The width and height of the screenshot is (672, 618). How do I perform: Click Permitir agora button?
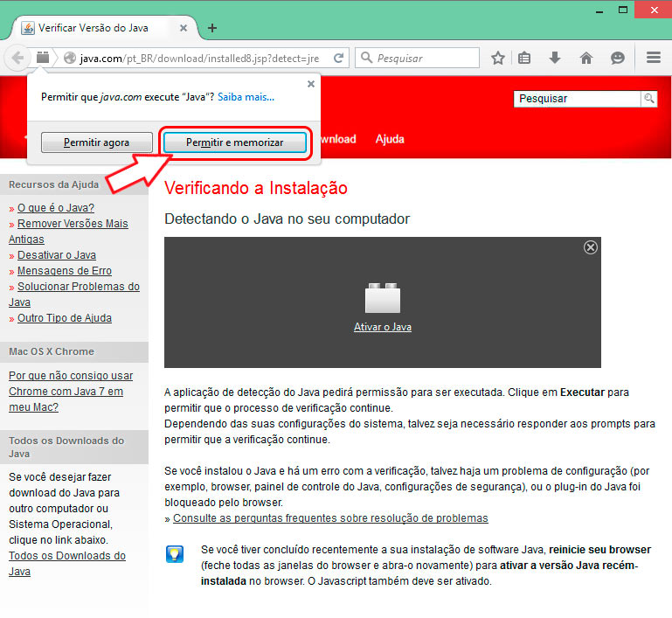pyautogui.click(x=97, y=142)
